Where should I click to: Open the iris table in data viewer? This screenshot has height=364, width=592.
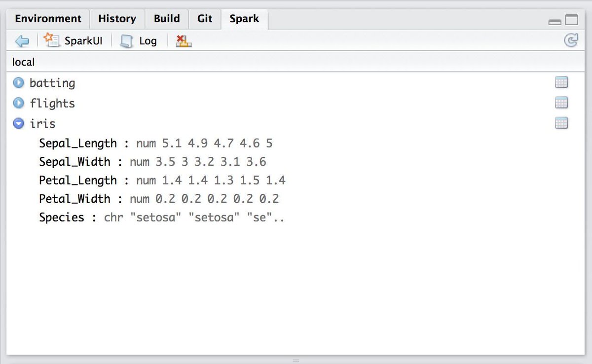pos(561,123)
